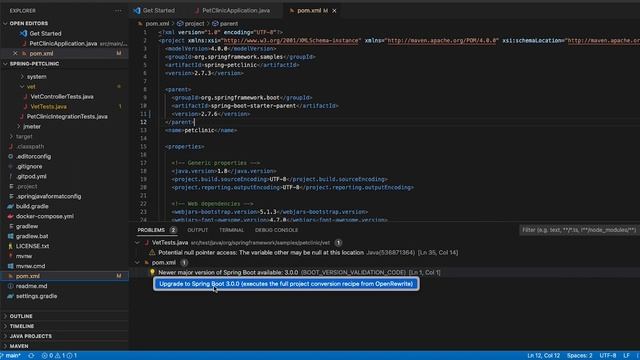640x360 pixels.
Task: Collapse VetTests.java problems group
Action: pyautogui.click(x=138, y=243)
